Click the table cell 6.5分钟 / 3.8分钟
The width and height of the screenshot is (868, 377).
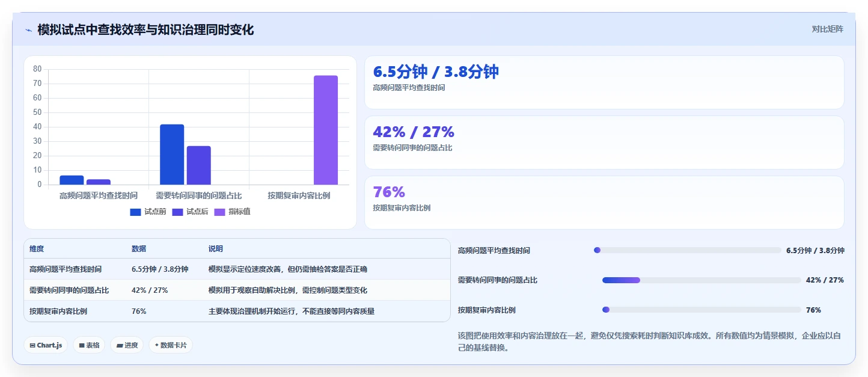point(160,269)
